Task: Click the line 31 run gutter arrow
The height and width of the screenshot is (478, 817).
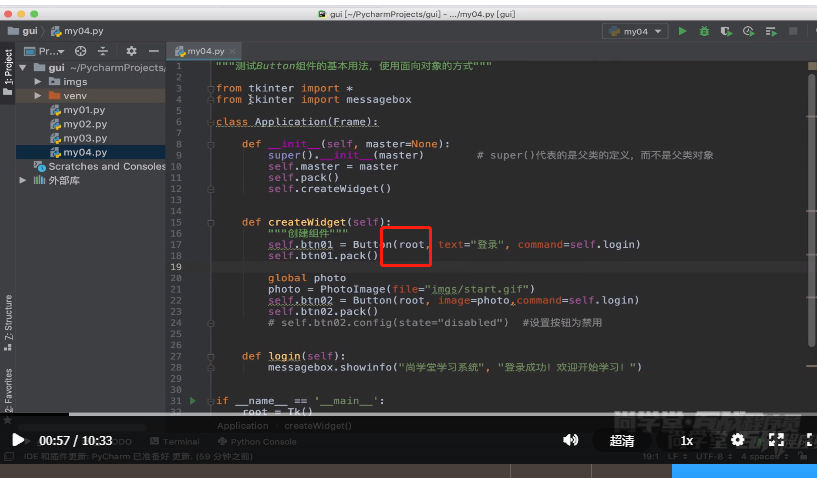Action: pyautogui.click(x=193, y=401)
